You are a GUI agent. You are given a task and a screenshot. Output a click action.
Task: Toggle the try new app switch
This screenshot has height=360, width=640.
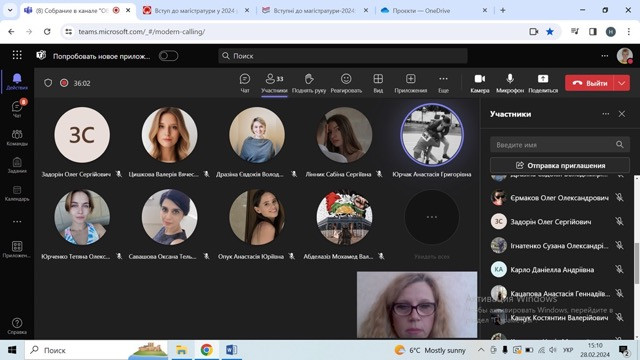168,56
